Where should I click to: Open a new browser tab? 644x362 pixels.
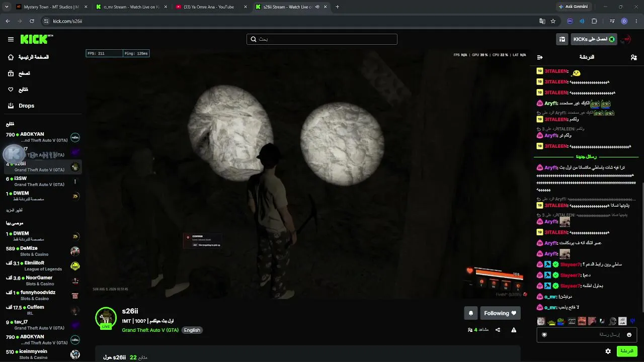point(337,7)
